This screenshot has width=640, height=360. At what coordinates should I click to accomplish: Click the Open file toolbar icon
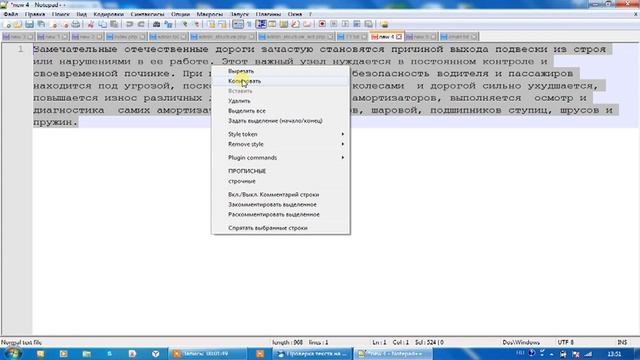(18, 24)
